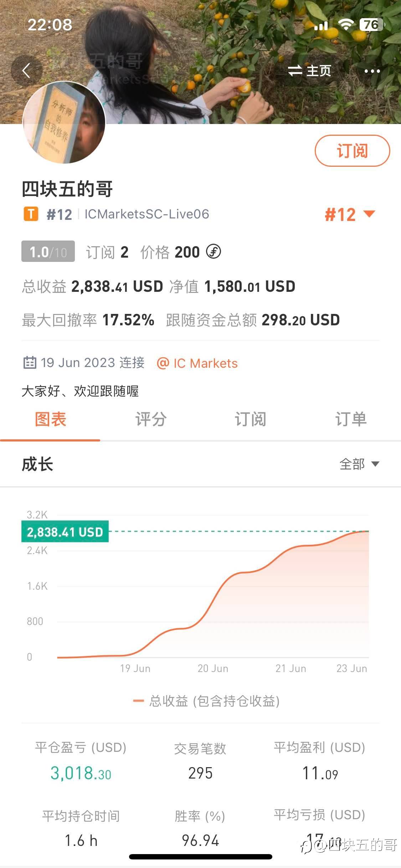Open the profile avatar picture
401x868 pixels.
[64, 122]
